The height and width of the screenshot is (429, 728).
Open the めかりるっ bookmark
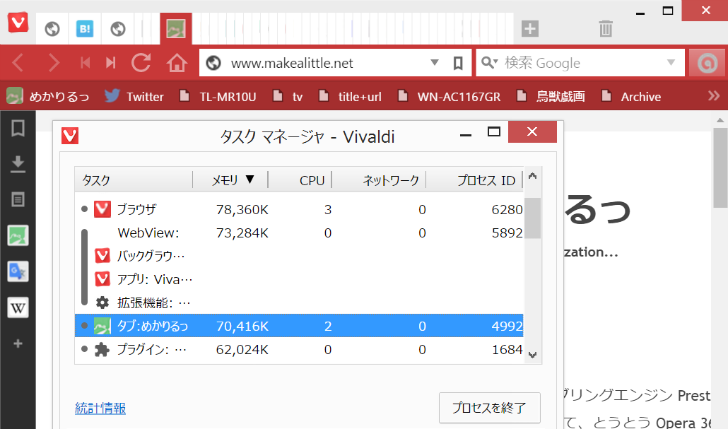click(x=48, y=96)
